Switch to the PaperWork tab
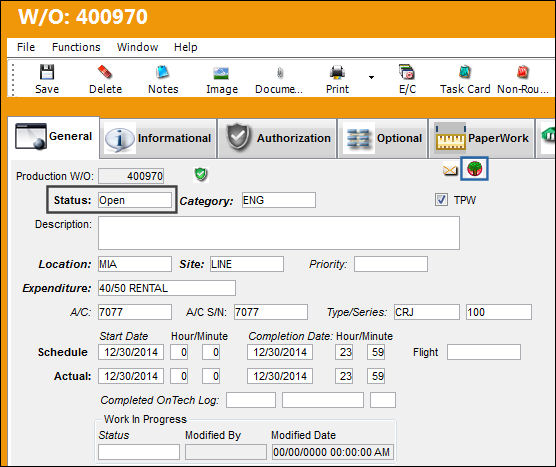 click(482, 138)
